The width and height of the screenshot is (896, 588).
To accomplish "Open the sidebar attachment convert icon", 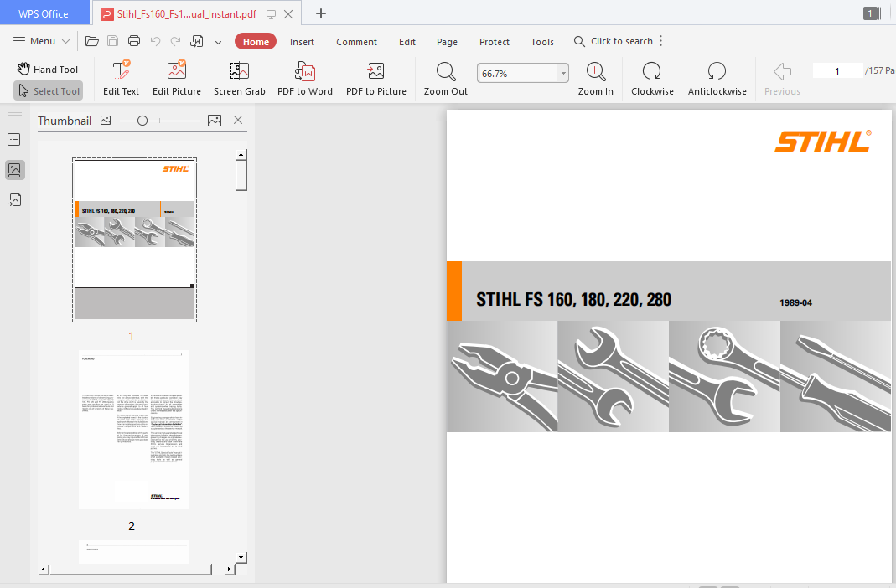I will (14, 200).
